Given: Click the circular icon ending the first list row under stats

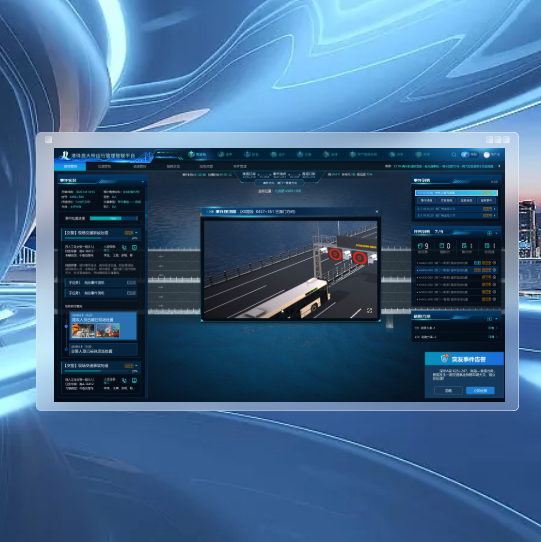Looking at the screenshot, I should [x=494, y=263].
